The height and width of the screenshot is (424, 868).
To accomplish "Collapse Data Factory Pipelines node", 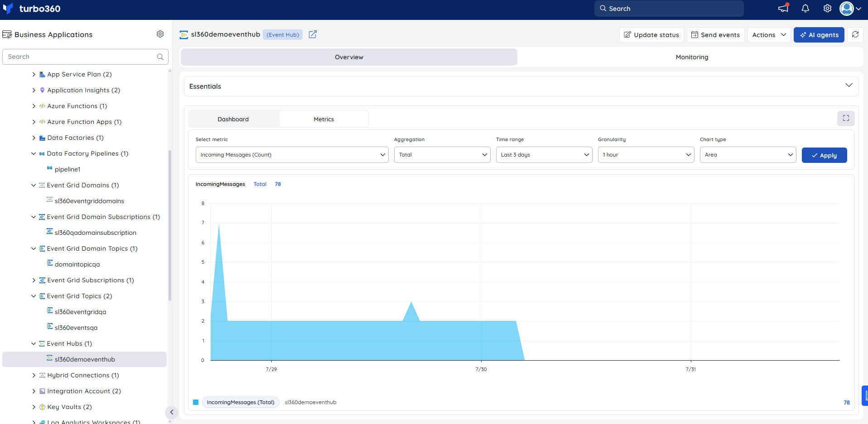I will click(34, 153).
